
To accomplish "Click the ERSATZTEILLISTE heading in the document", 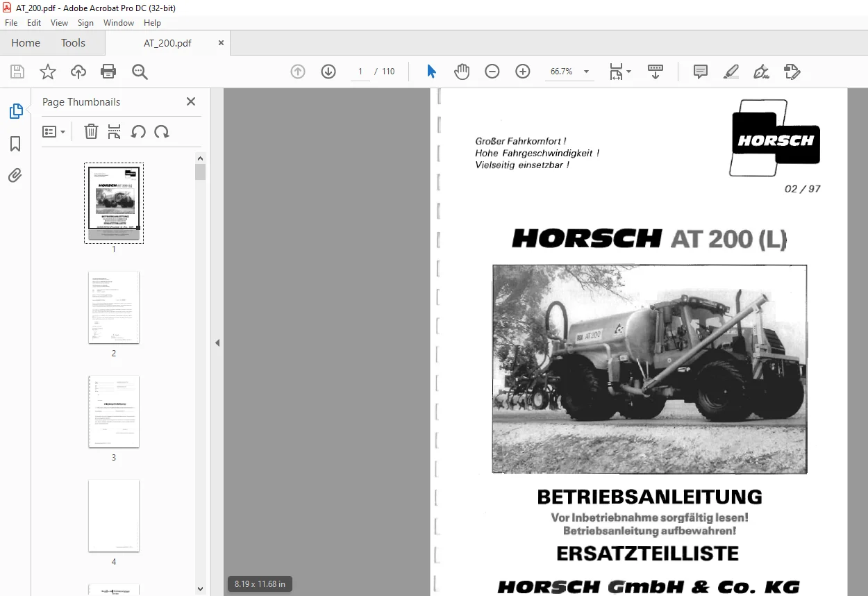I will tap(647, 553).
